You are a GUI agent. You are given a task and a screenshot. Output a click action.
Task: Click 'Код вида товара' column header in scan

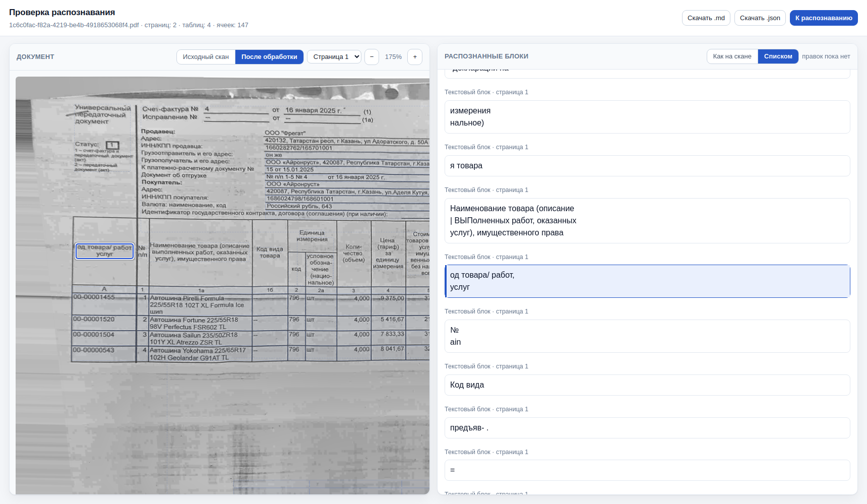pos(270,253)
